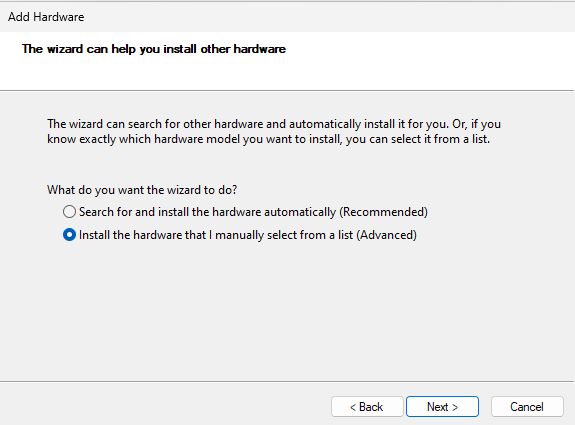Select the Search for hardware automatically radio button
The height and width of the screenshot is (425, 575).
point(69,212)
